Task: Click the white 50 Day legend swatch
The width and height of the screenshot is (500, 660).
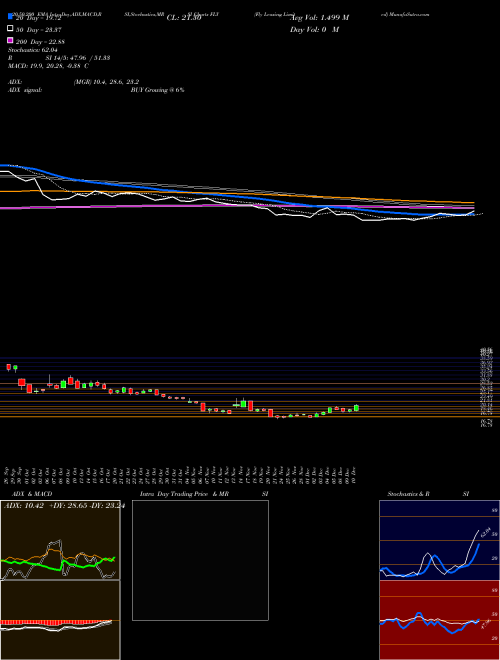Action: pos(10,29)
